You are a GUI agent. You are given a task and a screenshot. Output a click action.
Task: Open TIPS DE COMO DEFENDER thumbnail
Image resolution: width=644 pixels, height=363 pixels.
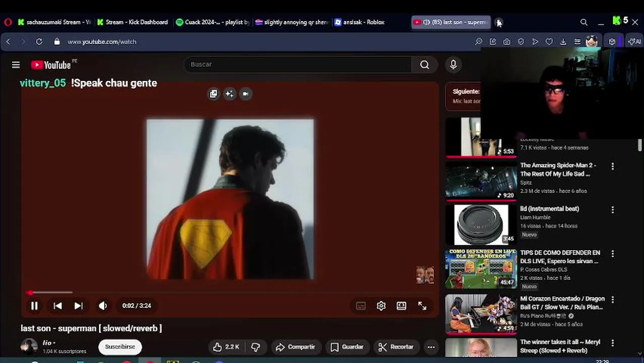point(481,269)
